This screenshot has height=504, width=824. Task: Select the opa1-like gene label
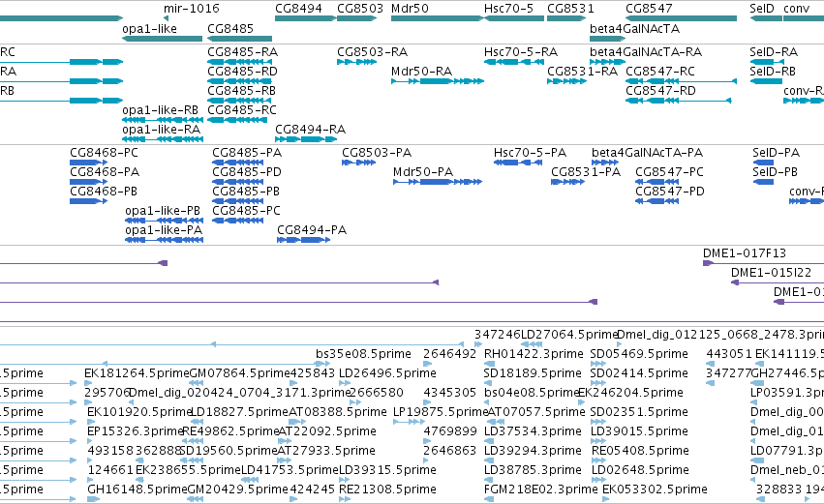149,29
